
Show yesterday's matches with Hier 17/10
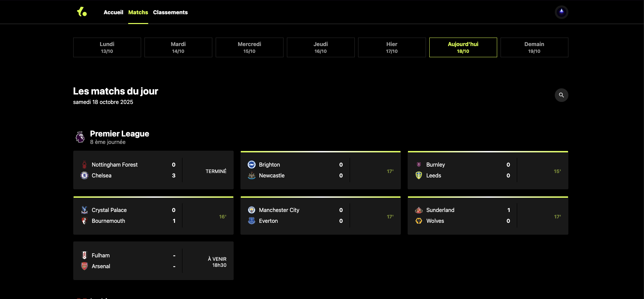pos(392,47)
